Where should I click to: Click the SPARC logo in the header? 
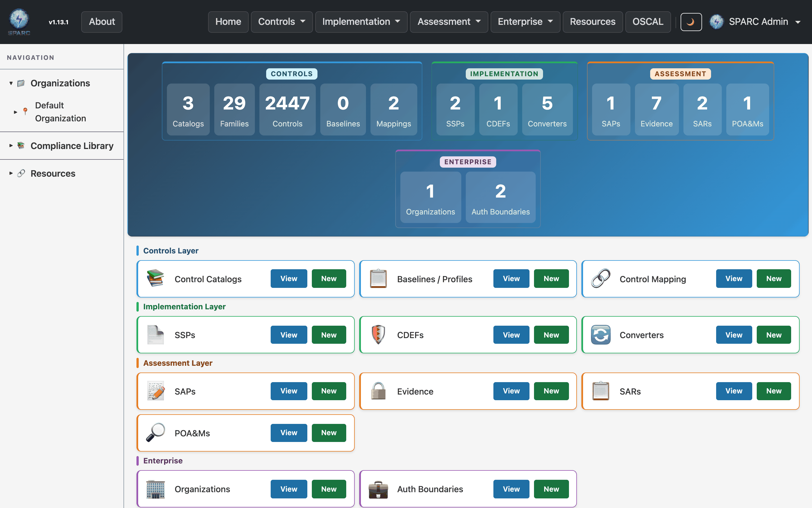click(19, 22)
